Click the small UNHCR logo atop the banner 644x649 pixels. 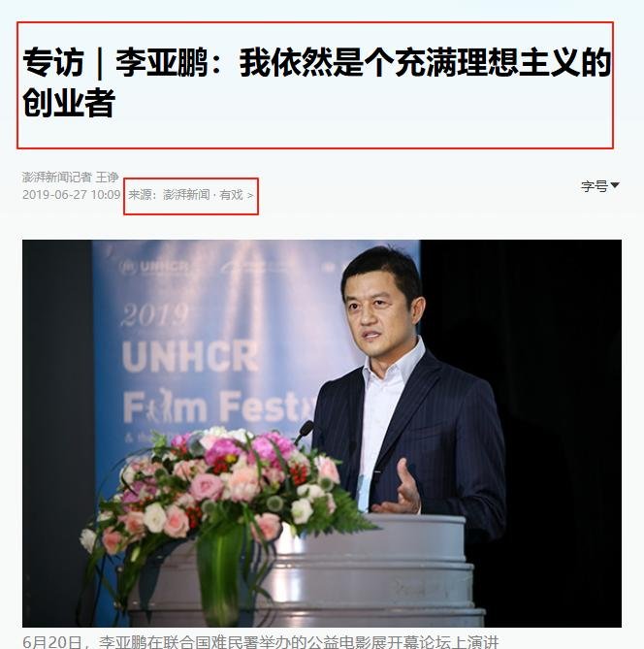point(155,267)
